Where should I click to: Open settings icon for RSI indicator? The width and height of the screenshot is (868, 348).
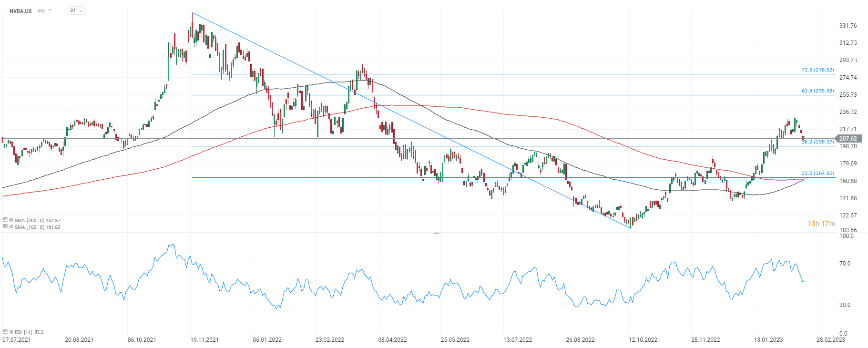(x=5, y=331)
